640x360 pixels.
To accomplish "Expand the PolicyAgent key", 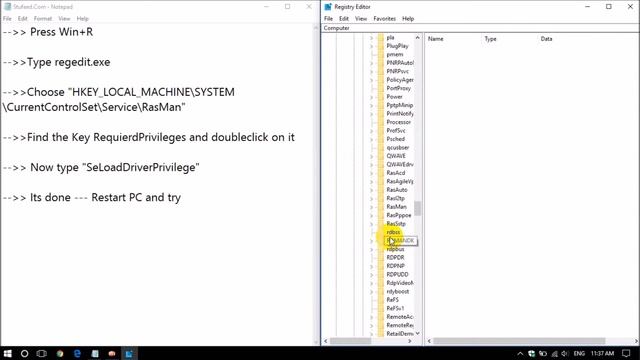I will click(371, 80).
